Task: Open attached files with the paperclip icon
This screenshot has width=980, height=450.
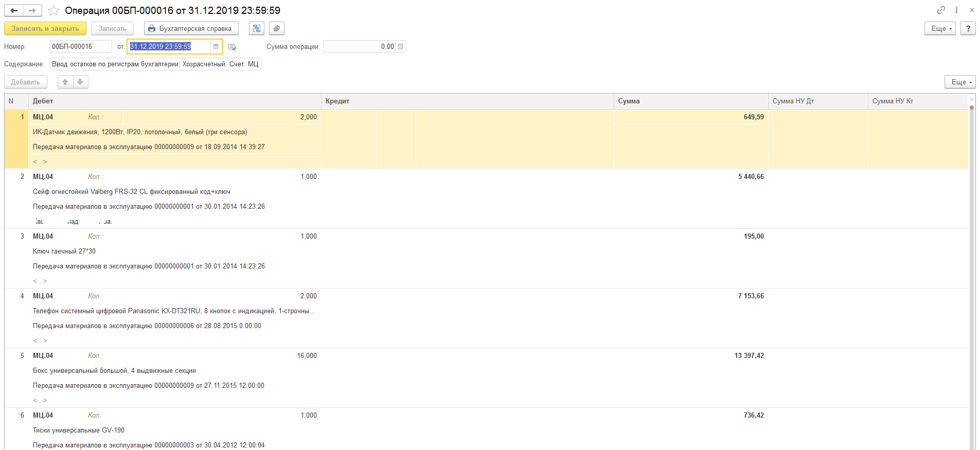Action: [x=277, y=29]
